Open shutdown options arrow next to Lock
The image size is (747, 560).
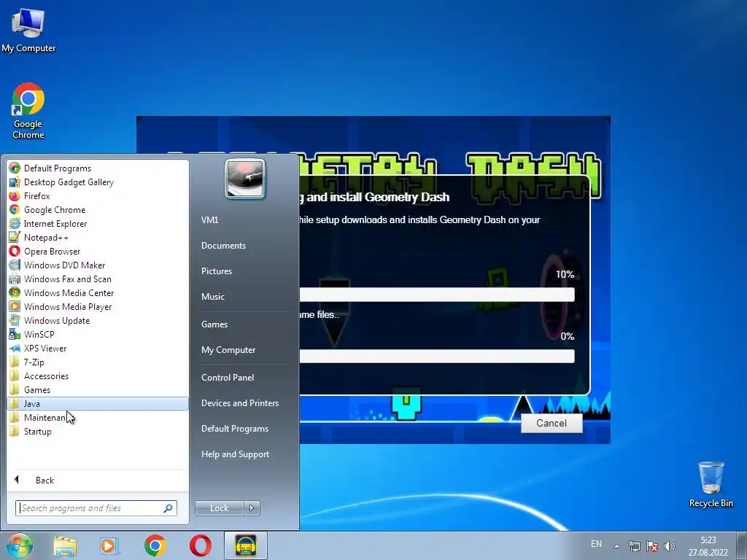coord(252,508)
